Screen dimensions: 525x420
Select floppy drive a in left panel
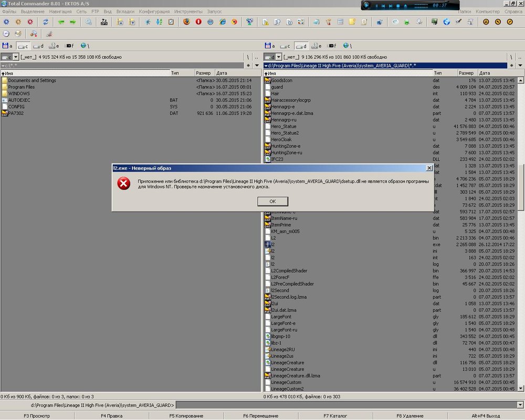click(x=7, y=46)
